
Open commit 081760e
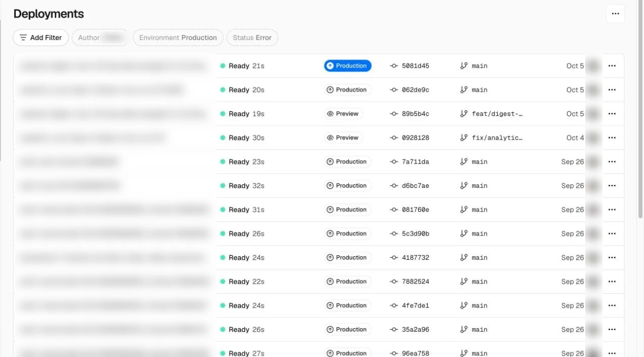415,210
